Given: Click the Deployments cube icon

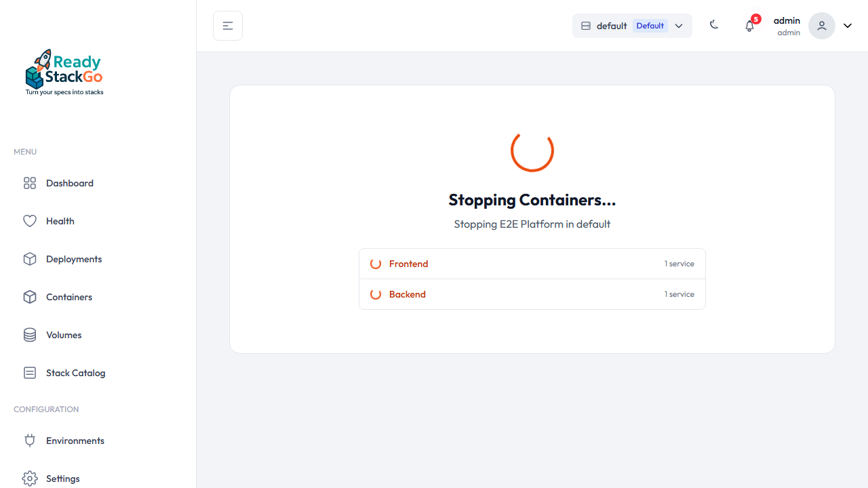Looking at the screenshot, I should pos(30,259).
